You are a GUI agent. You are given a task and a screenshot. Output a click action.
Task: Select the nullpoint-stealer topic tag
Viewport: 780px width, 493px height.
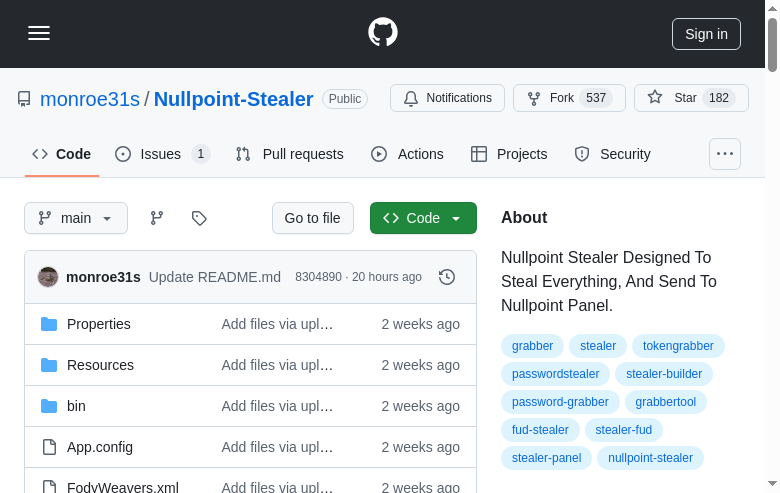[650, 458]
